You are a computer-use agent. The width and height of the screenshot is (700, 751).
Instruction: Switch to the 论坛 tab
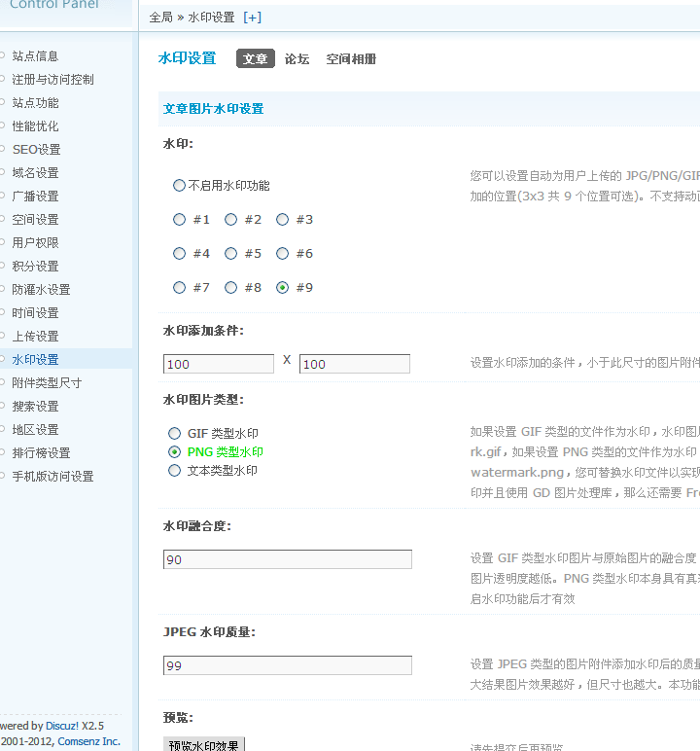[x=297, y=59]
